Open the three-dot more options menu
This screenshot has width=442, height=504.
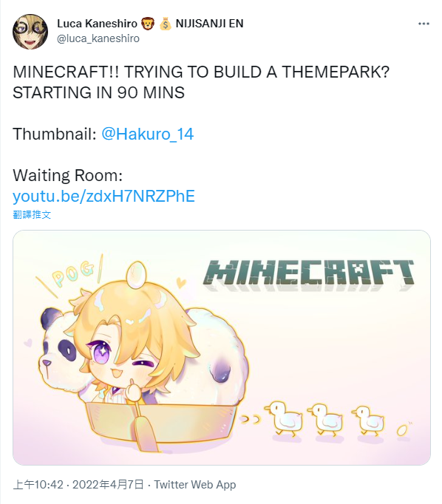tap(424, 24)
